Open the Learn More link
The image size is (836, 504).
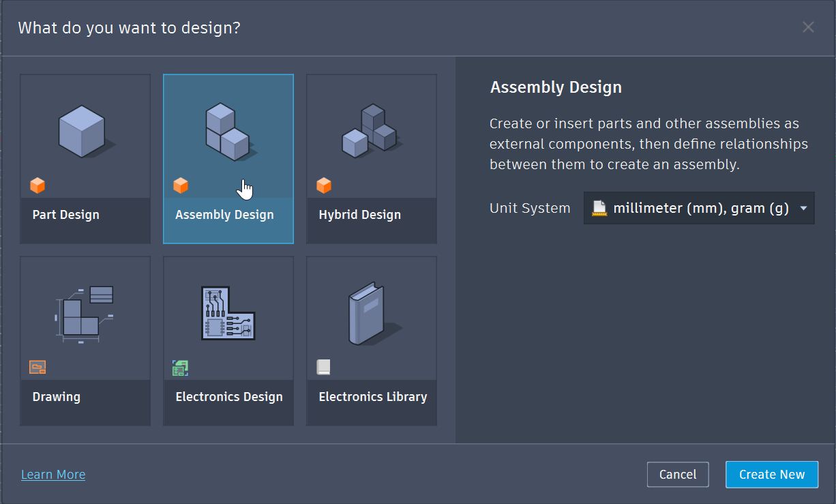coord(53,474)
